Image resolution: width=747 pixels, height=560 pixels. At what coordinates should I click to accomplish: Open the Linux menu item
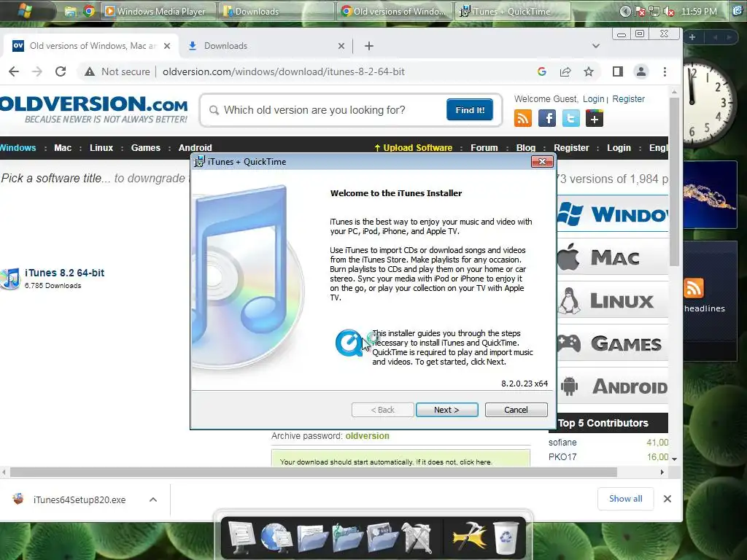click(x=101, y=147)
